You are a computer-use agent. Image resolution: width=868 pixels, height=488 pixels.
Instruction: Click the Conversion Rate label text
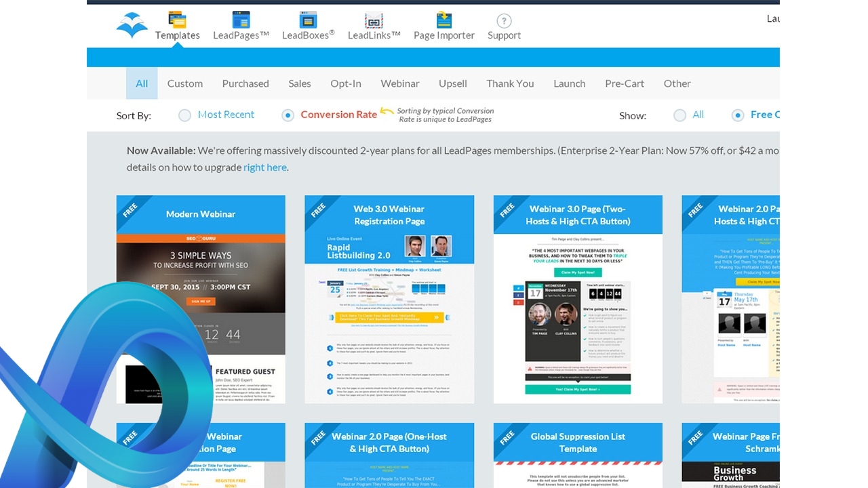tap(338, 115)
